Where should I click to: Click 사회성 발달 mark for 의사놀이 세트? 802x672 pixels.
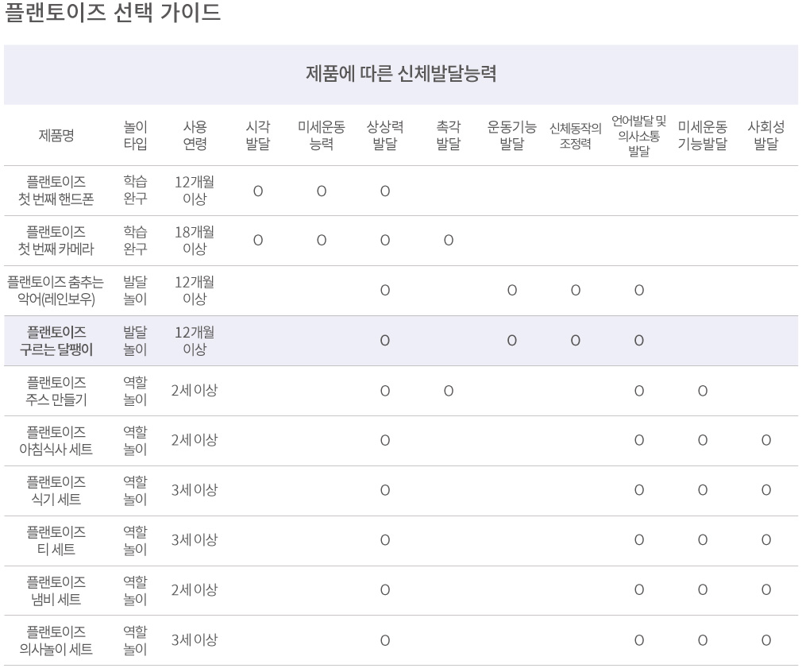(765, 640)
